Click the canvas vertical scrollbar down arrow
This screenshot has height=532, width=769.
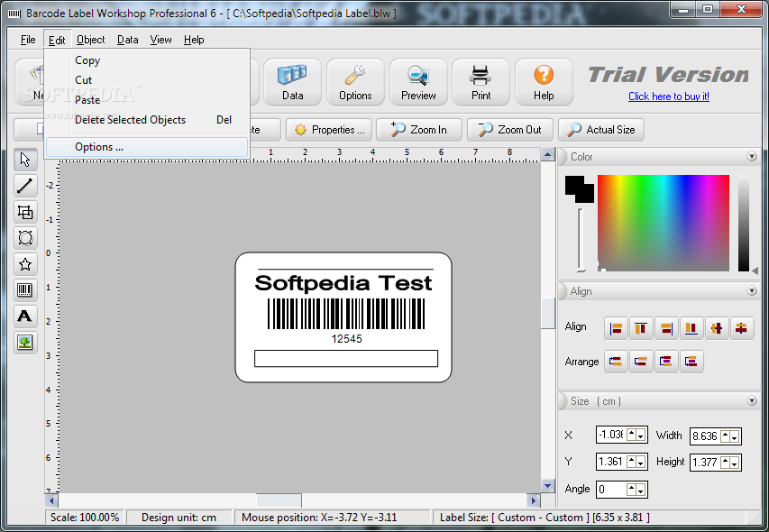tap(547, 486)
